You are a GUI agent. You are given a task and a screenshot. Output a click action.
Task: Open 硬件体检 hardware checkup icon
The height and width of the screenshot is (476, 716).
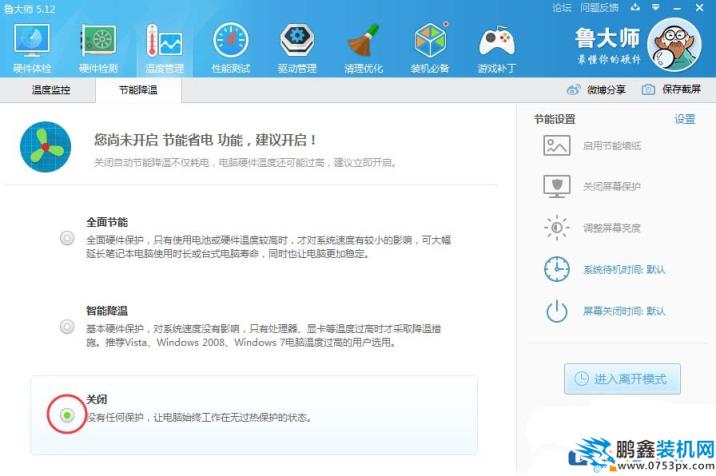coord(32,45)
